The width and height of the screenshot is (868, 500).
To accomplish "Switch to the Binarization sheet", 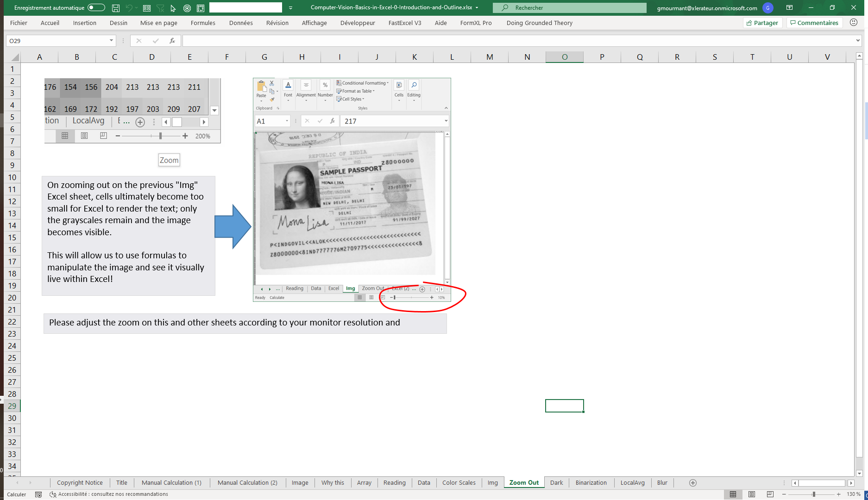I will pyautogui.click(x=591, y=482).
